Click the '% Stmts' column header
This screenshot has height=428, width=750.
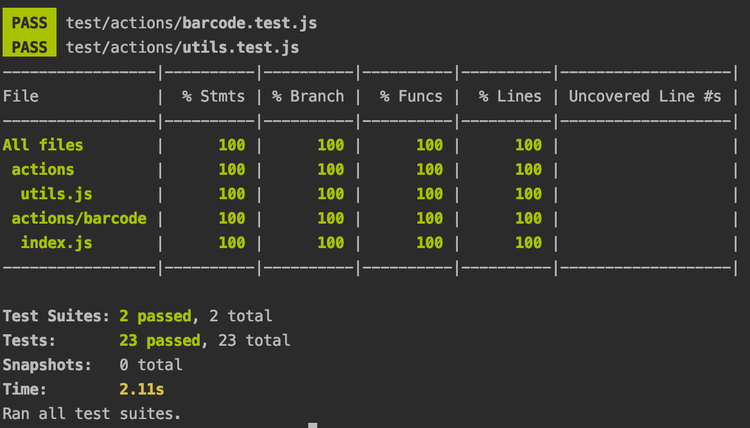click(213, 96)
